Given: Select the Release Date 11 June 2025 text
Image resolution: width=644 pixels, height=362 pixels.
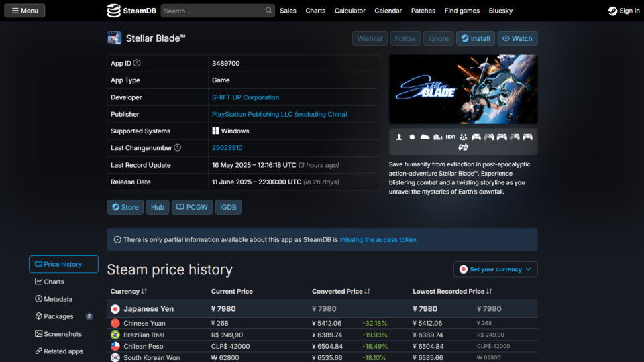Looking at the screenshot, I should tap(257, 182).
